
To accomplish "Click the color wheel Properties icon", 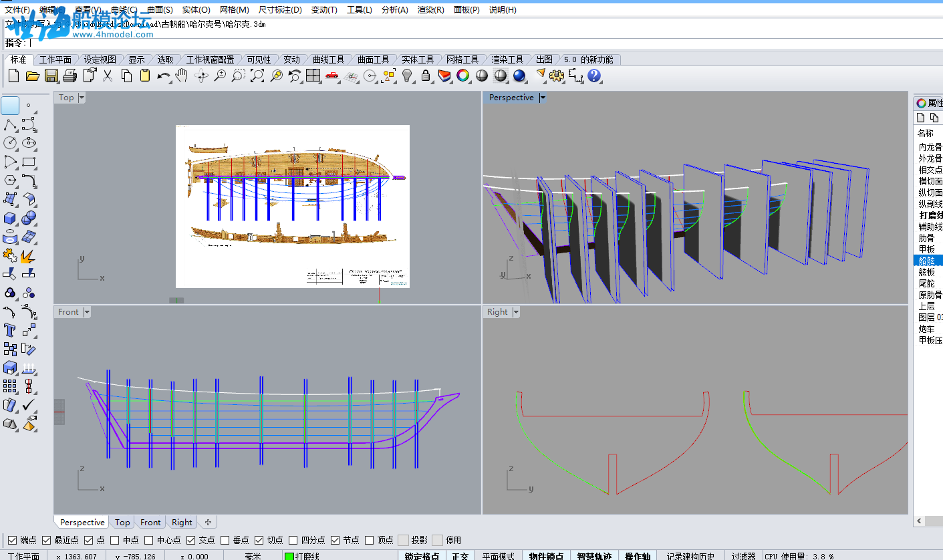I will [x=462, y=76].
